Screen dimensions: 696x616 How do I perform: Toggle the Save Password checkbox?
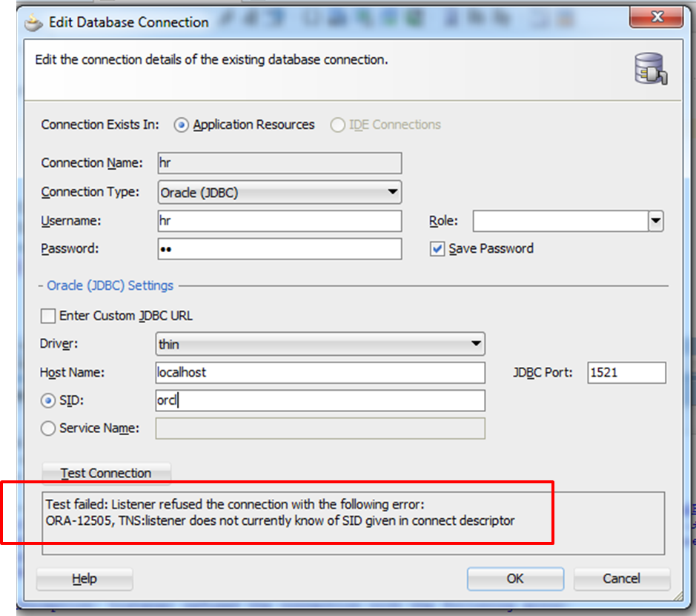(x=437, y=249)
